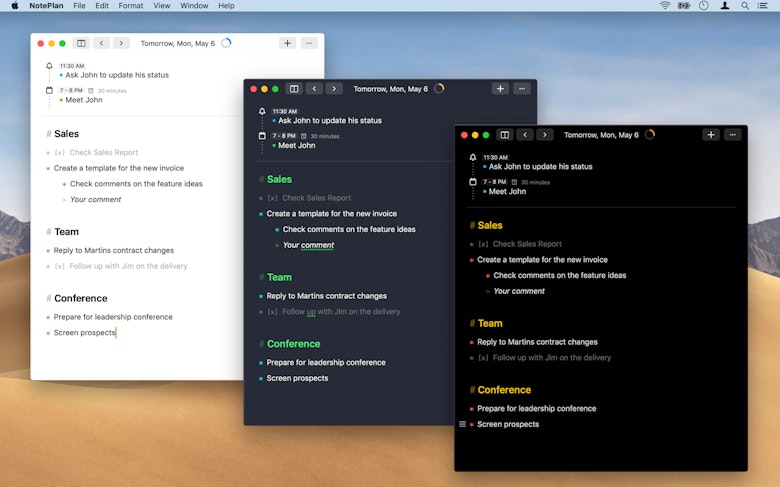Go to previous day in dark gray window
The height and width of the screenshot is (487, 780).
point(314,89)
